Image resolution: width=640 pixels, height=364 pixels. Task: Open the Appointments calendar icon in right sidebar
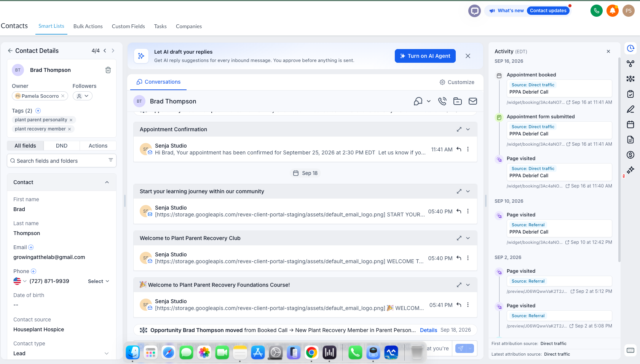tap(630, 124)
